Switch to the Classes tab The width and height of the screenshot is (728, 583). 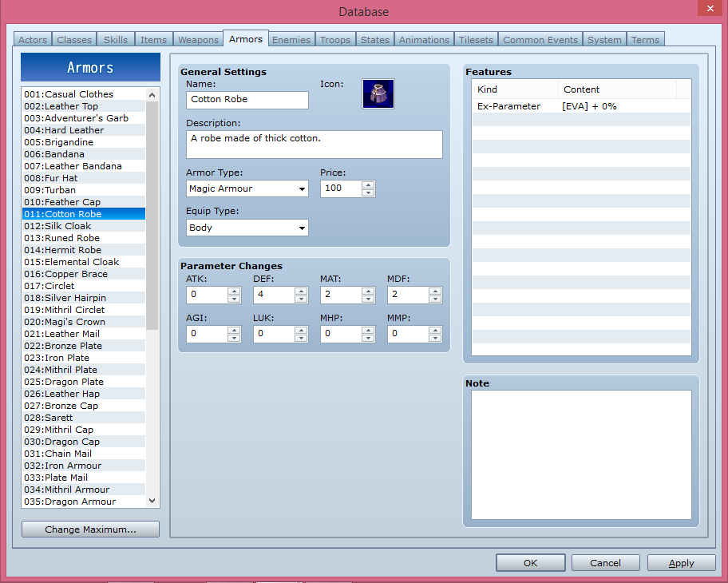[x=74, y=39]
